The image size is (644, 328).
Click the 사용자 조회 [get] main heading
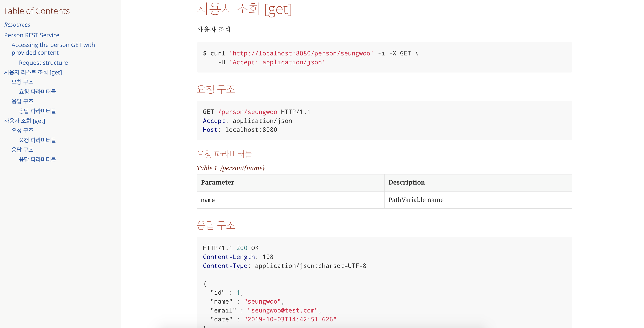[244, 9]
